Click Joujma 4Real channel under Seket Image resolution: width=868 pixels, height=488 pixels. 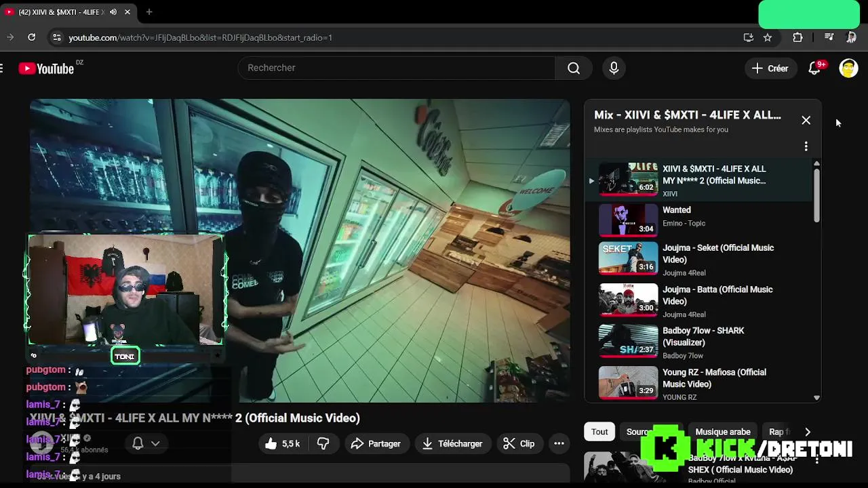684,272
